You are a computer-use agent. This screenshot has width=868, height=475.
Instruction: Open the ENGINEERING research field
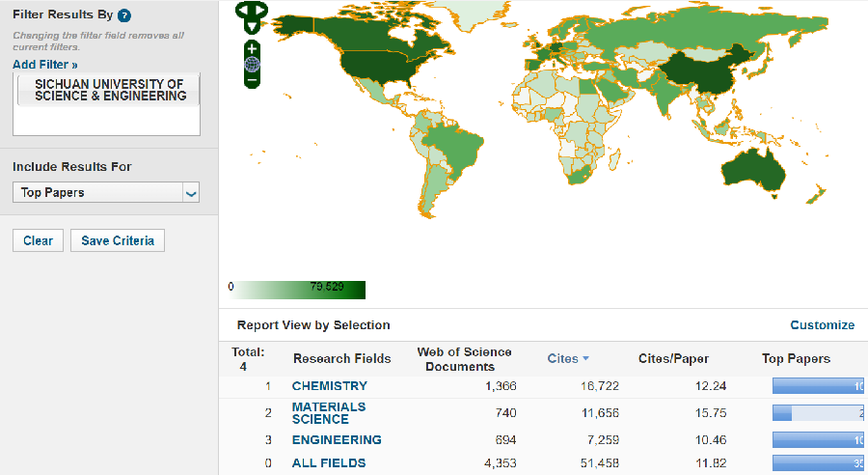(x=337, y=440)
